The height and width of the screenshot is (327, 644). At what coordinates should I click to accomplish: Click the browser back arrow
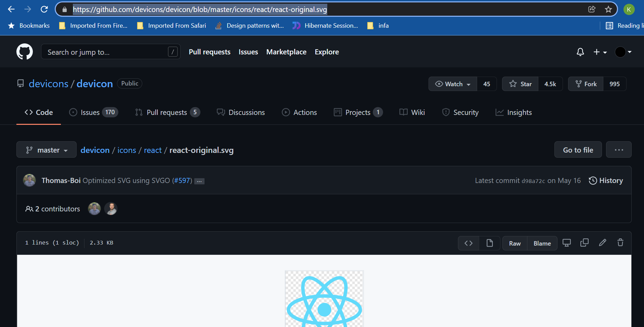tap(11, 9)
